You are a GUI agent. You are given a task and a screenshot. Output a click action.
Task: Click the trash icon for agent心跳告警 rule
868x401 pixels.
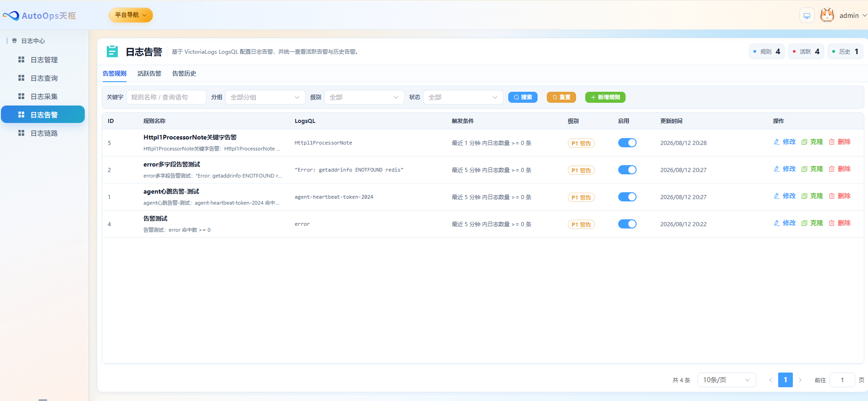[x=832, y=196]
